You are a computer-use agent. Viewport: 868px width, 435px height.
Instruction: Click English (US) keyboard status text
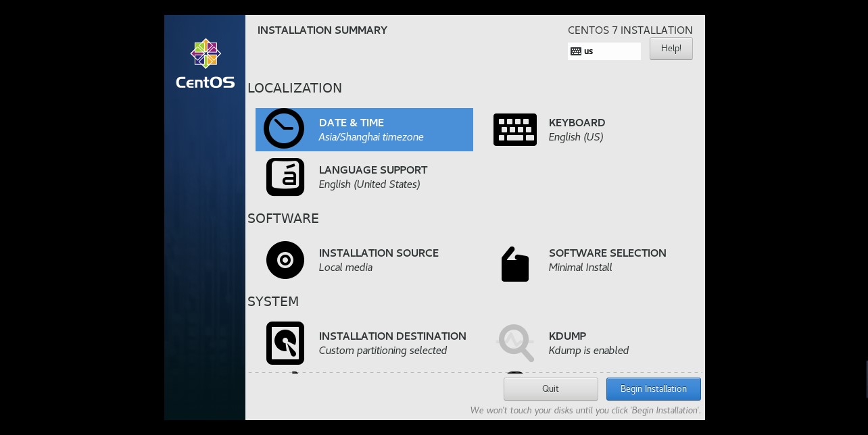[576, 137]
